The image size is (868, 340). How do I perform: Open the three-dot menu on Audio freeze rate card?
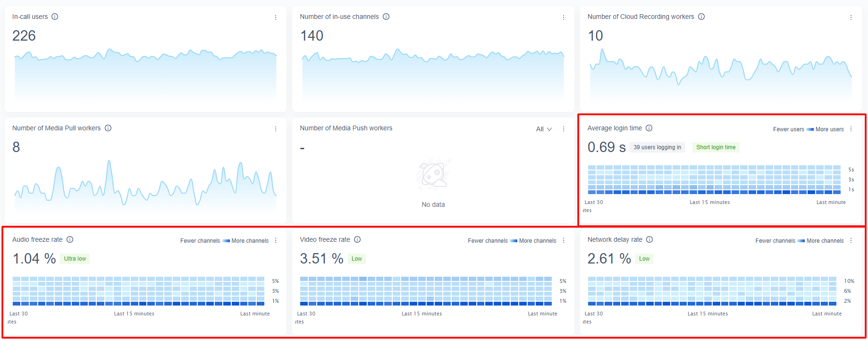[276, 240]
